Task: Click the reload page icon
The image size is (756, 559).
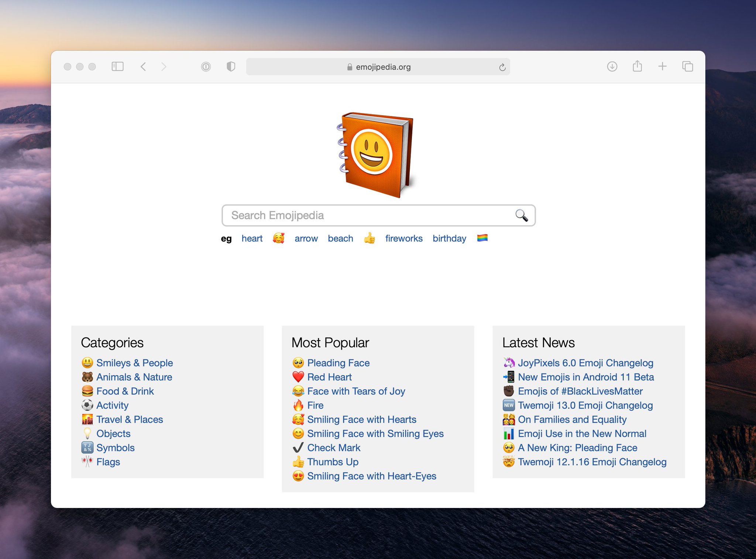Action: (x=502, y=67)
